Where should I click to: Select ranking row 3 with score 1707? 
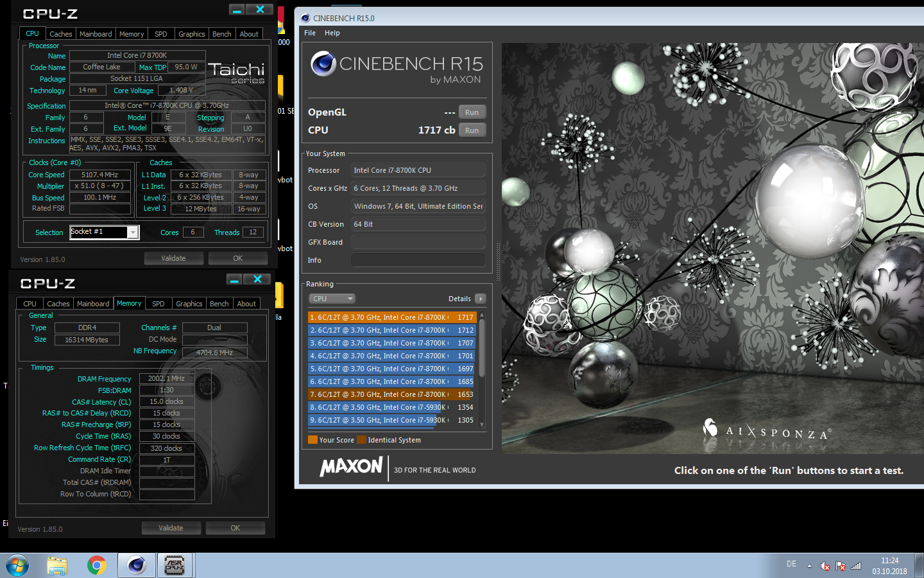(391, 343)
